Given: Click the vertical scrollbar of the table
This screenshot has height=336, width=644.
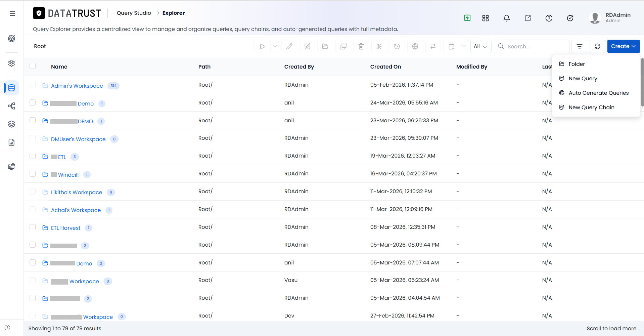Looking at the screenshot, I should (x=642, y=82).
